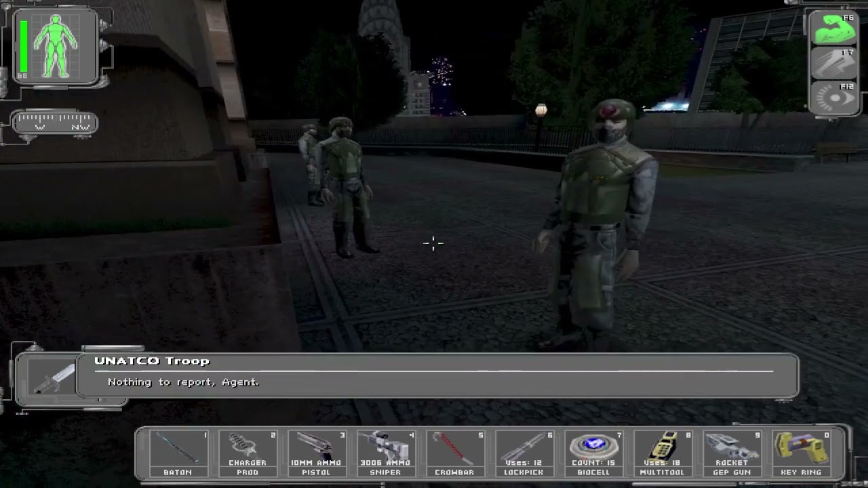Select the Crowbar in slot 5

click(454, 453)
